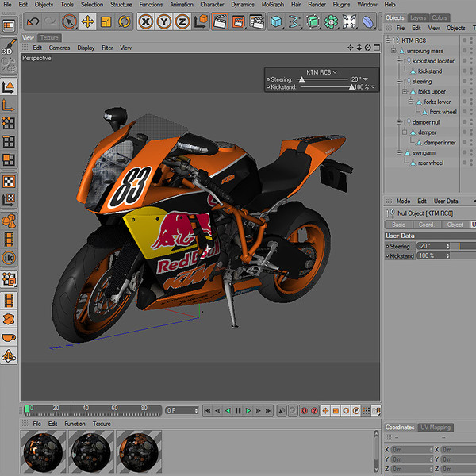Select the Points mode tool
The image size is (476, 476).
click(9, 123)
